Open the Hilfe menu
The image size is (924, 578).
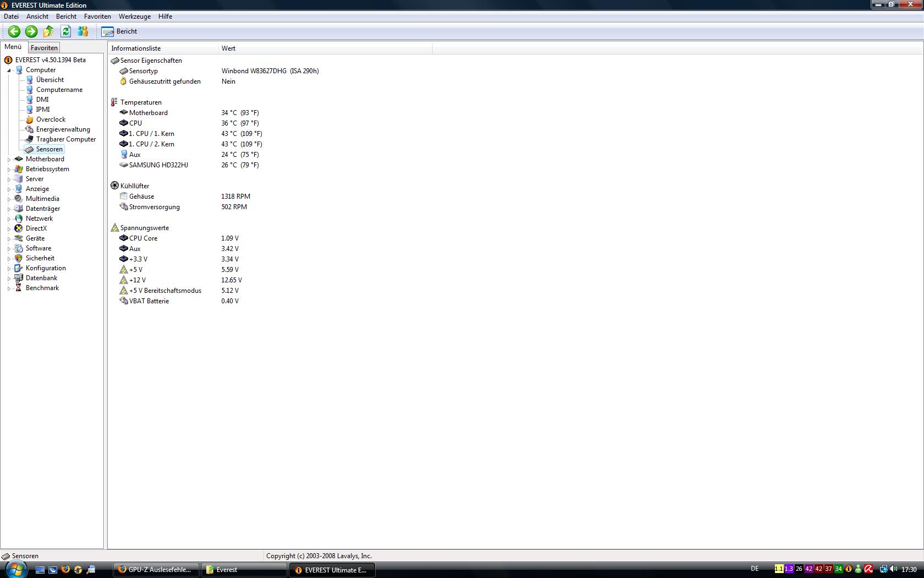pos(165,17)
